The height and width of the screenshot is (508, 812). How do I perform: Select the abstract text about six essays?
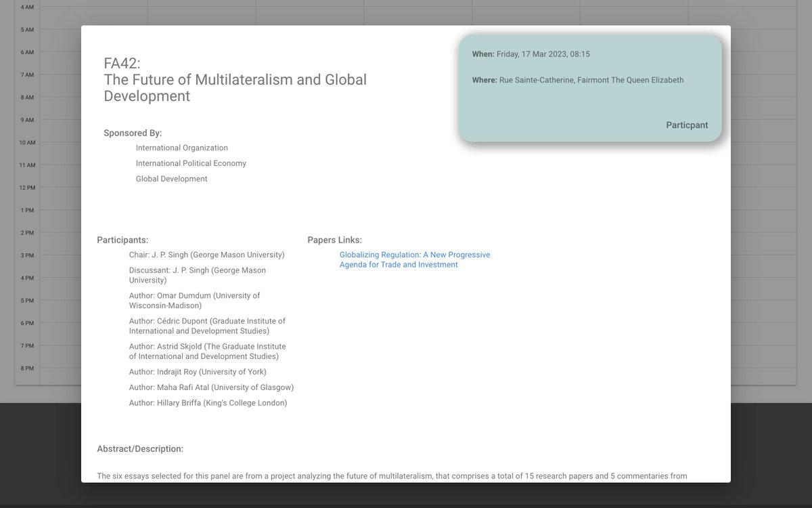(x=392, y=475)
